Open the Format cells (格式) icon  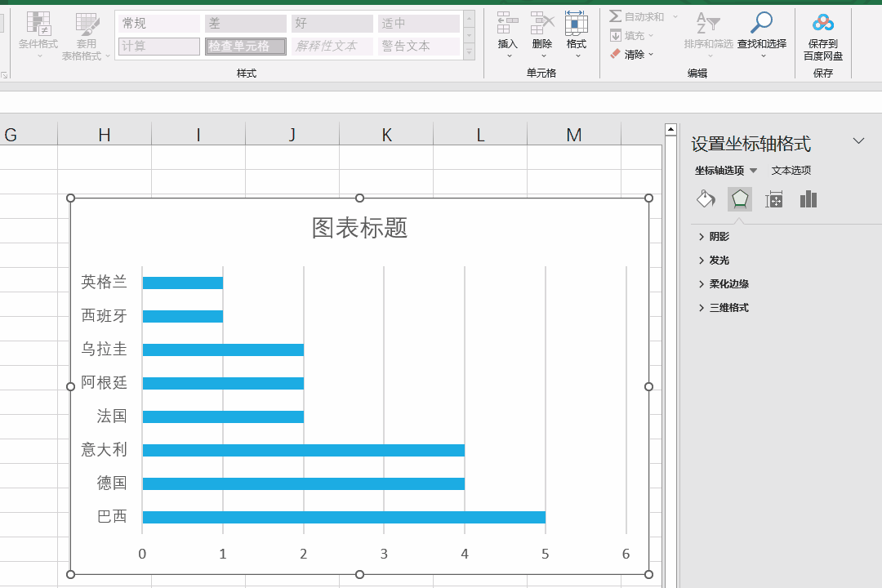point(577,24)
